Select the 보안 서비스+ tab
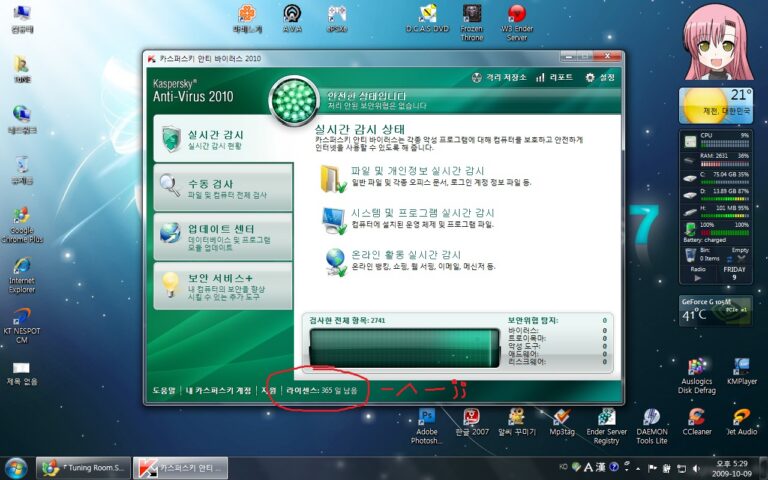The height and width of the screenshot is (480, 768). [223, 286]
